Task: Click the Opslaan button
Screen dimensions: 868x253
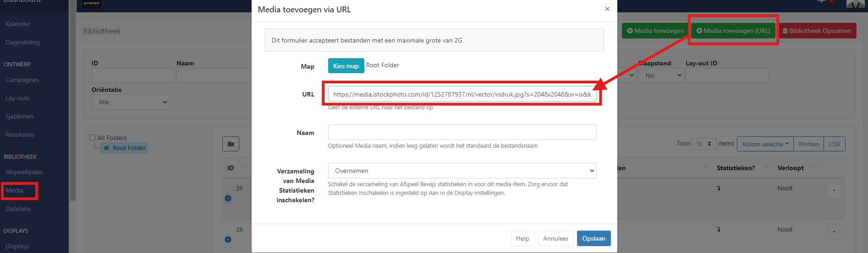Action: (593, 238)
